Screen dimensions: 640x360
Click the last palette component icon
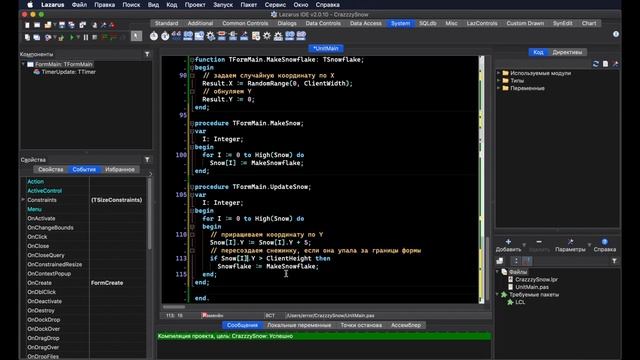[301, 36]
